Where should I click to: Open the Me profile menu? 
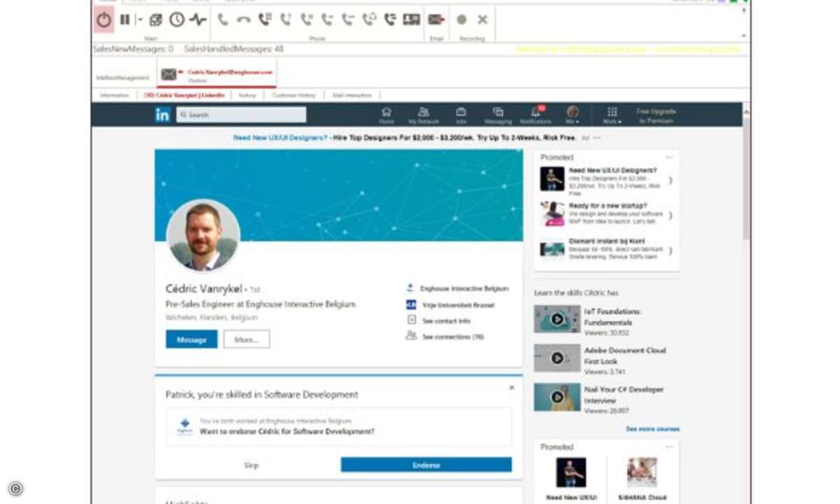pos(573,115)
